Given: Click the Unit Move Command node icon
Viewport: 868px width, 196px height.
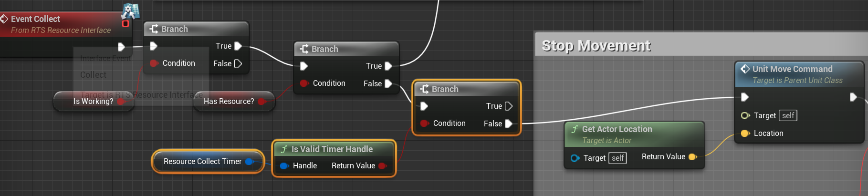Looking at the screenshot, I should coord(745,69).
